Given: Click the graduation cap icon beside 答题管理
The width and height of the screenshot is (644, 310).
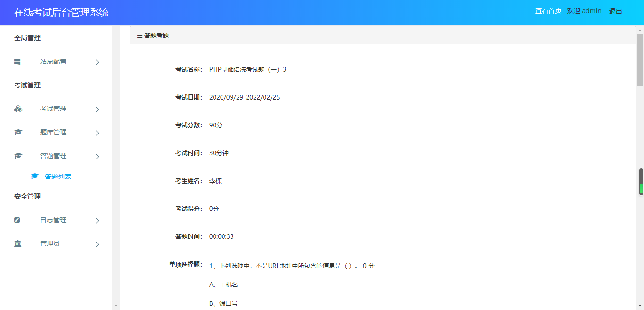Looking at the screenshot, I should [x=18, y=156].
